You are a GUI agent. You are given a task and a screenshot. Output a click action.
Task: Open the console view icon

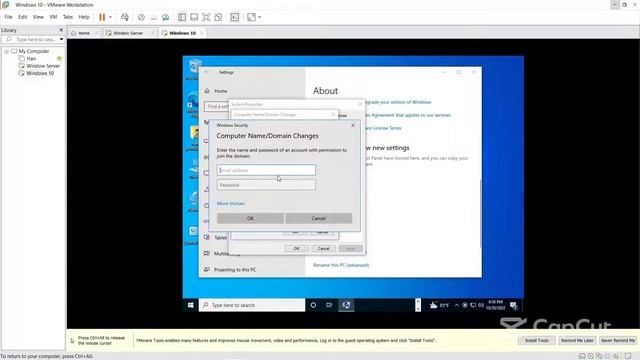tap(235, 17)
